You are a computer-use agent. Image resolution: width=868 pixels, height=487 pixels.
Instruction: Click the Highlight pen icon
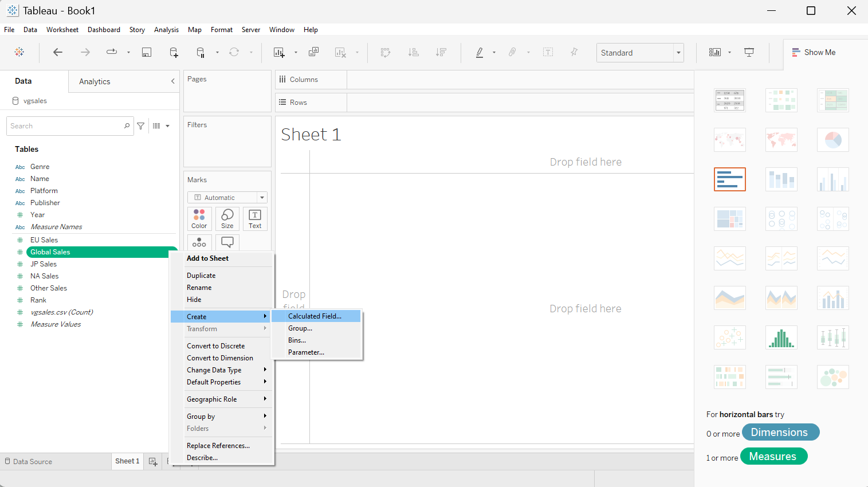(x=480, y=52)
